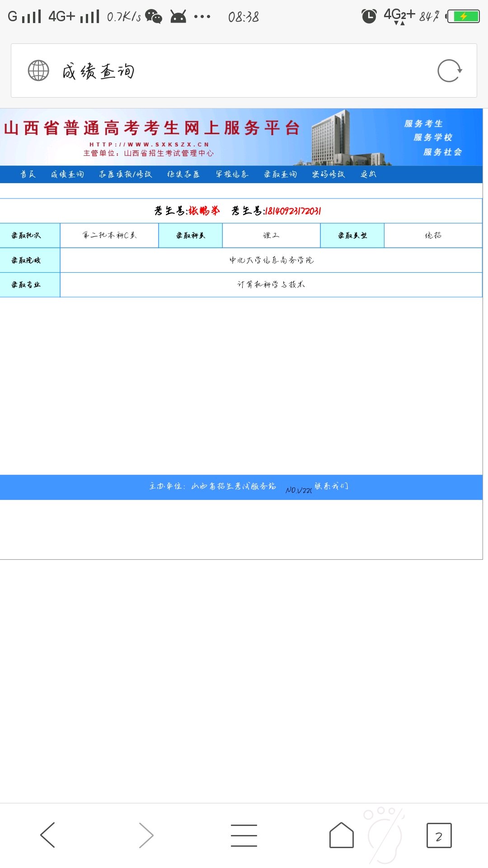Tap the battery charging indicator
The width and height of the screenshot is (488, 868).
click(x=463, y=17)
